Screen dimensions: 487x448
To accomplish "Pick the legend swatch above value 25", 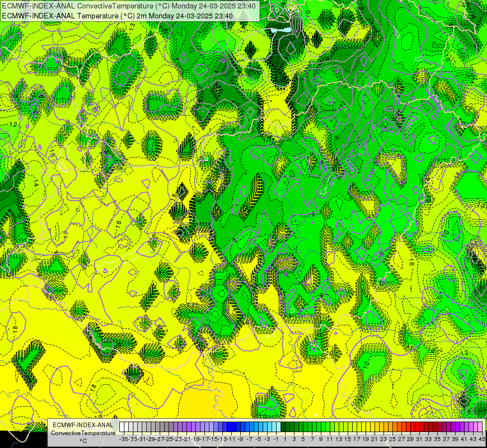I will (x=390, y=427).
